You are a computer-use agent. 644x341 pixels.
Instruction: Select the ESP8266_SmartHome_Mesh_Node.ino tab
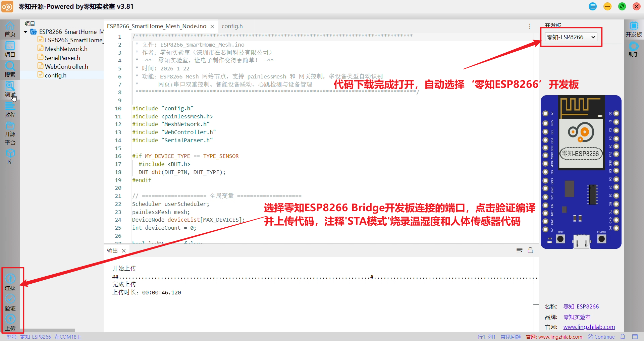point(157,26)
